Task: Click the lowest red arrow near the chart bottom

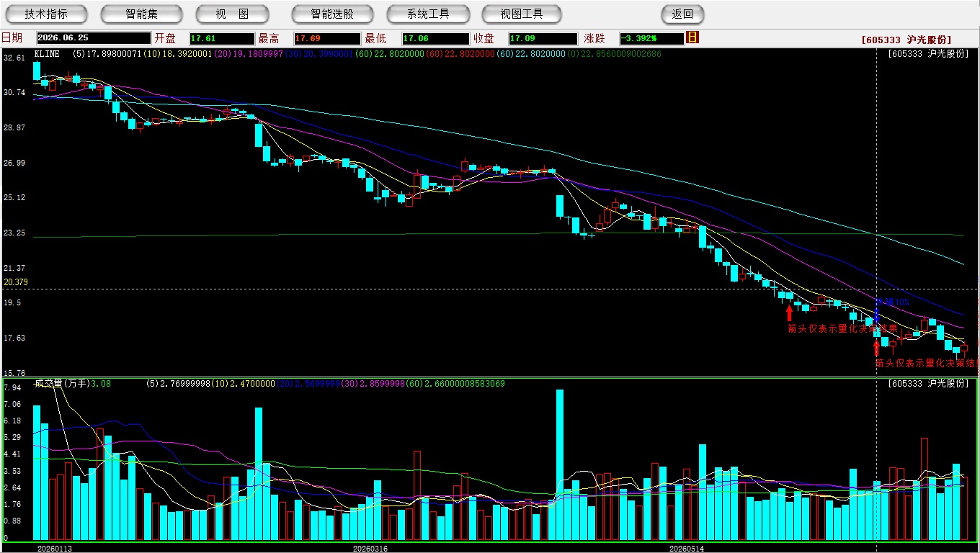Action: pos(876,349)
